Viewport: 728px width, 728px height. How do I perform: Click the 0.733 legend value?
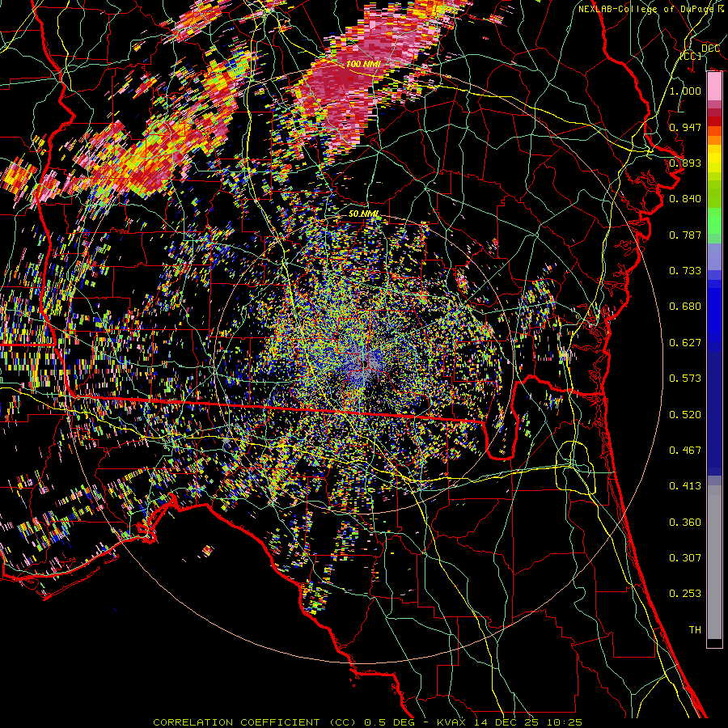coord(685,271)
